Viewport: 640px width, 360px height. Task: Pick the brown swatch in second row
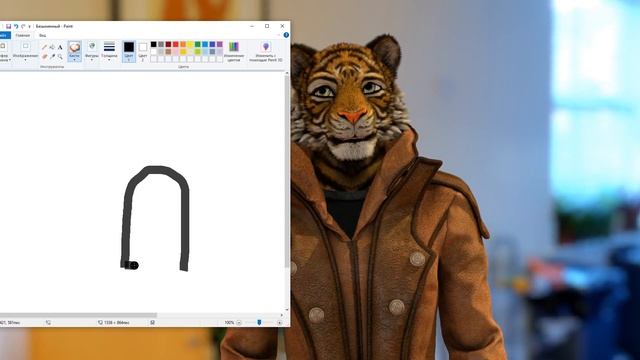point(168,52)
